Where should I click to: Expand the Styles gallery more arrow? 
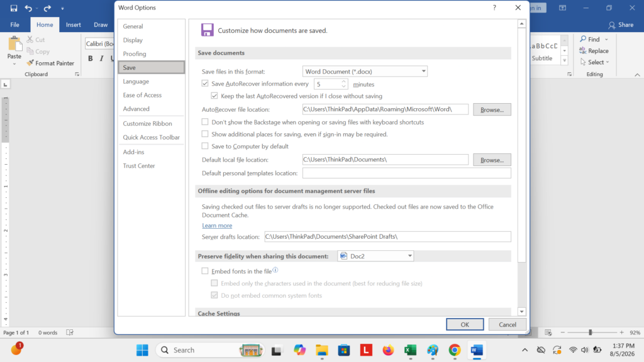564,60
